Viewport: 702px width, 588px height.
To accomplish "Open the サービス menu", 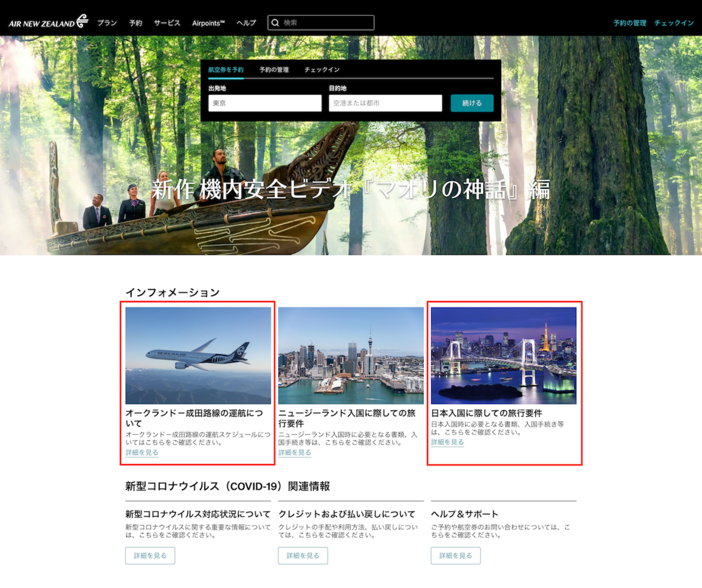I will coord(167,23).
